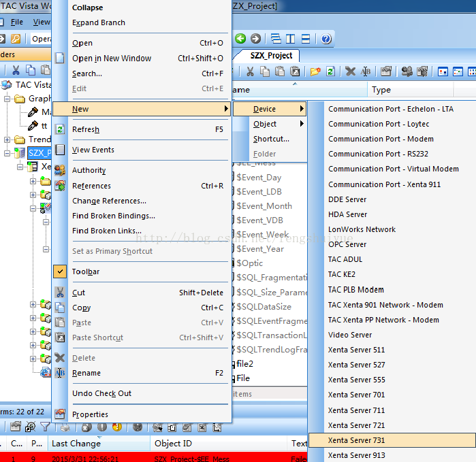Screen dimensions: 476x462
Task: Click Delete X icon in SZX_Project toolbar
Action: tap(350, 71)
